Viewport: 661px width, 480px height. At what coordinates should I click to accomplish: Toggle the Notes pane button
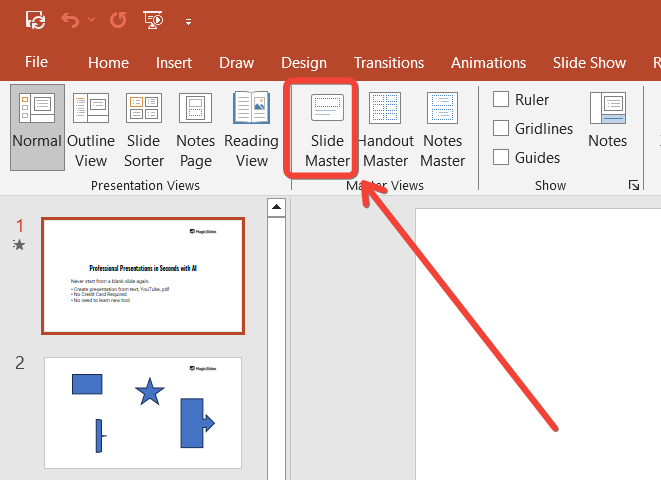(x=607, y=120)
